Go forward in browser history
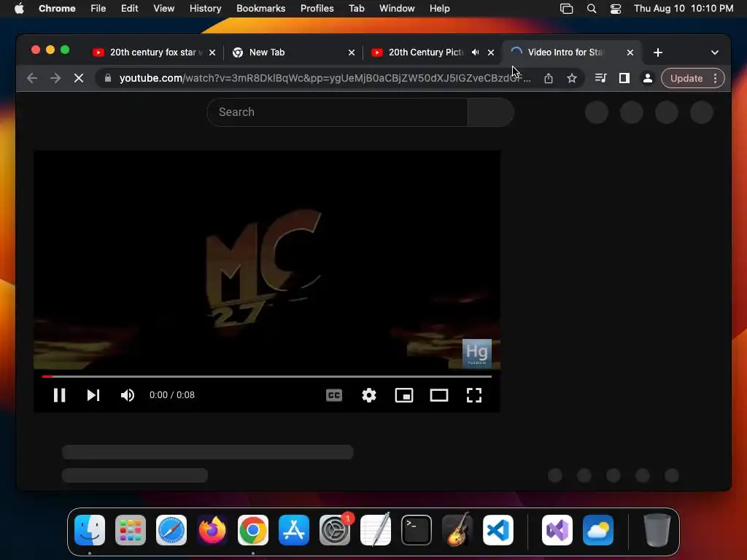The height and width of the screenshot is (560, 747). tap(55, 78)
